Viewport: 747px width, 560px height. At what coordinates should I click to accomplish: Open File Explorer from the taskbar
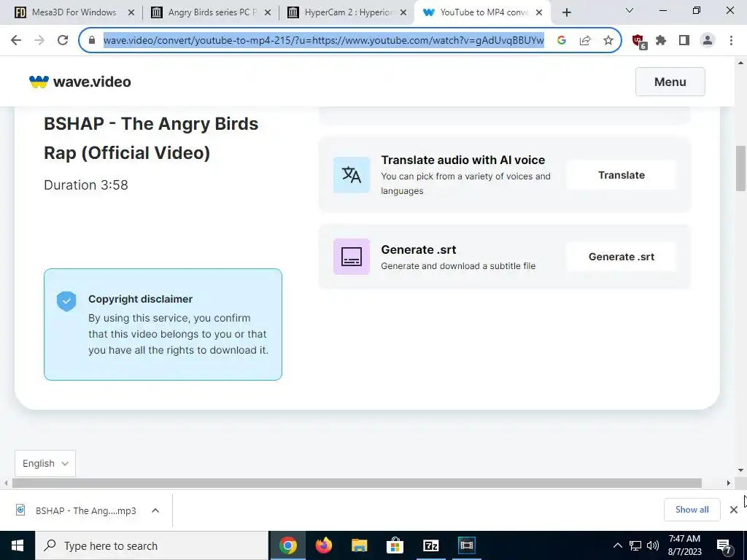(360, 545)
